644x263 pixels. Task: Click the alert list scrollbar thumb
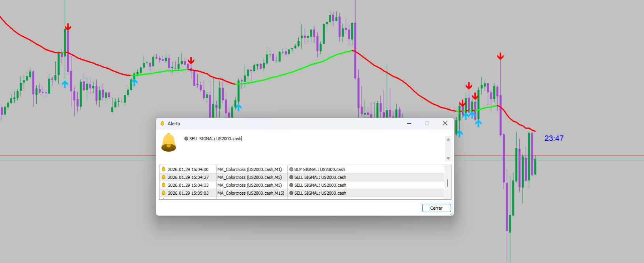[447, 183]
